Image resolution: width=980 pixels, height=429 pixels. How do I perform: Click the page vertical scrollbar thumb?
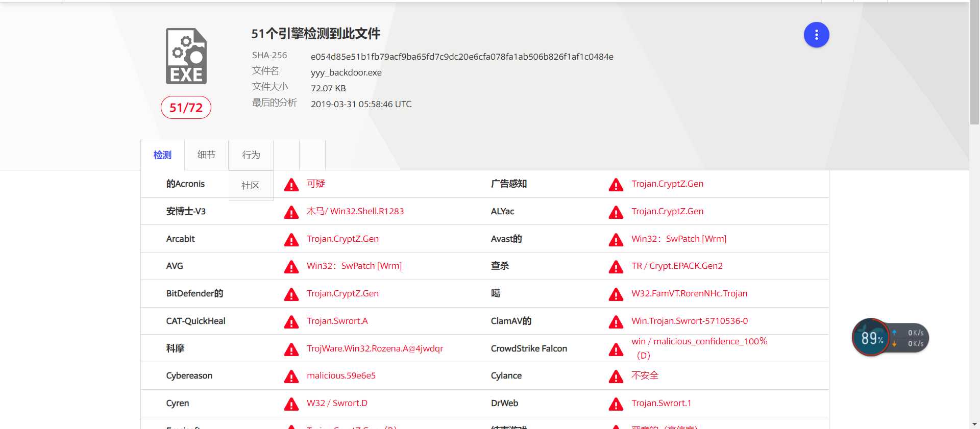point(974,63)
